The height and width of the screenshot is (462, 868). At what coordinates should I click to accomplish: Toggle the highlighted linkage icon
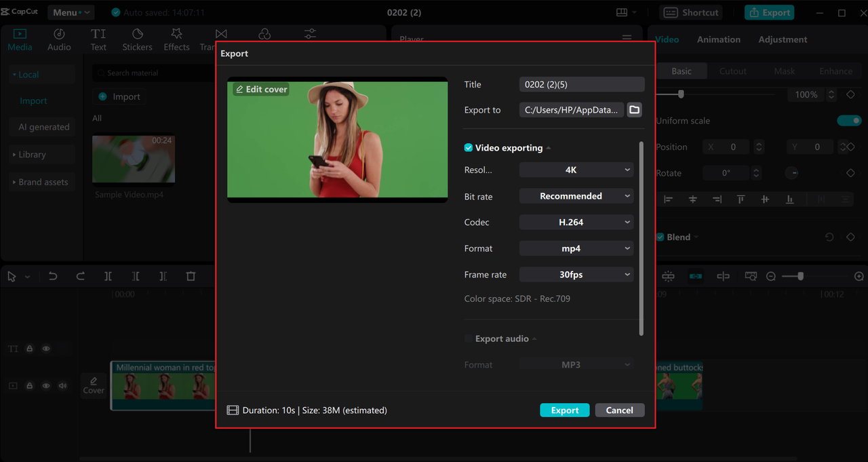point(696,276)
